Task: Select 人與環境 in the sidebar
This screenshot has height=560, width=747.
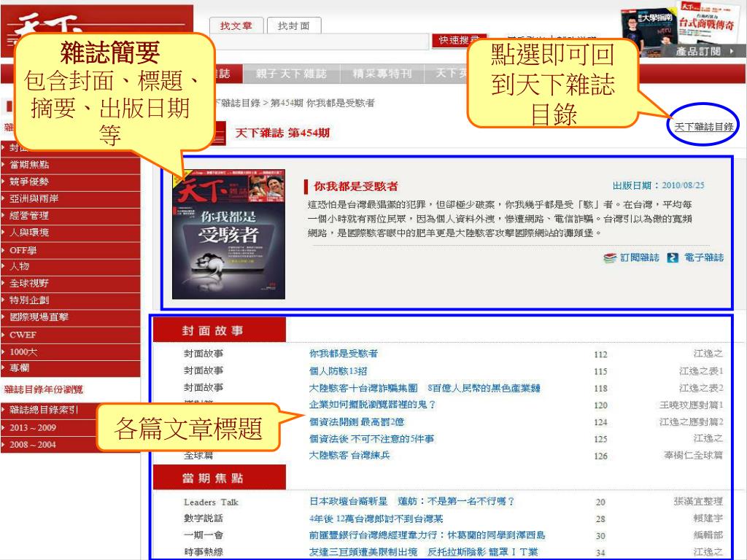Action: pyautogui.click(x=71, y=233)
